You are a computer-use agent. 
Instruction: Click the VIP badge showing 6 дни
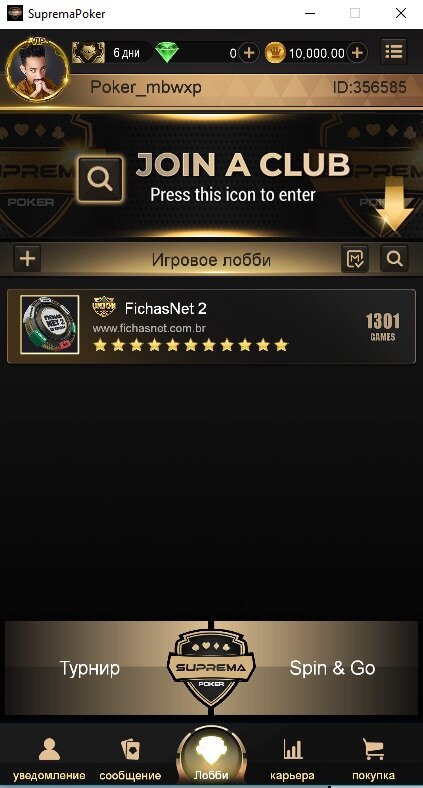112,52
